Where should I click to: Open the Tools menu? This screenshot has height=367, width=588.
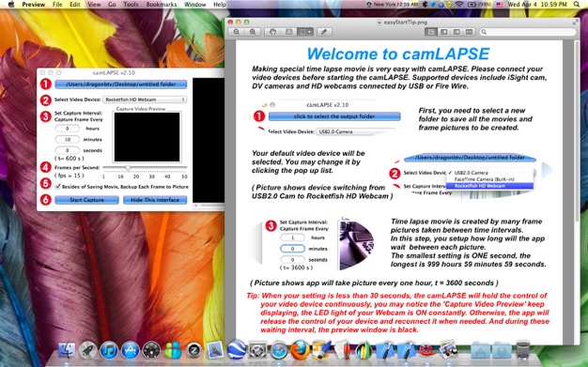tap(131, 5)
